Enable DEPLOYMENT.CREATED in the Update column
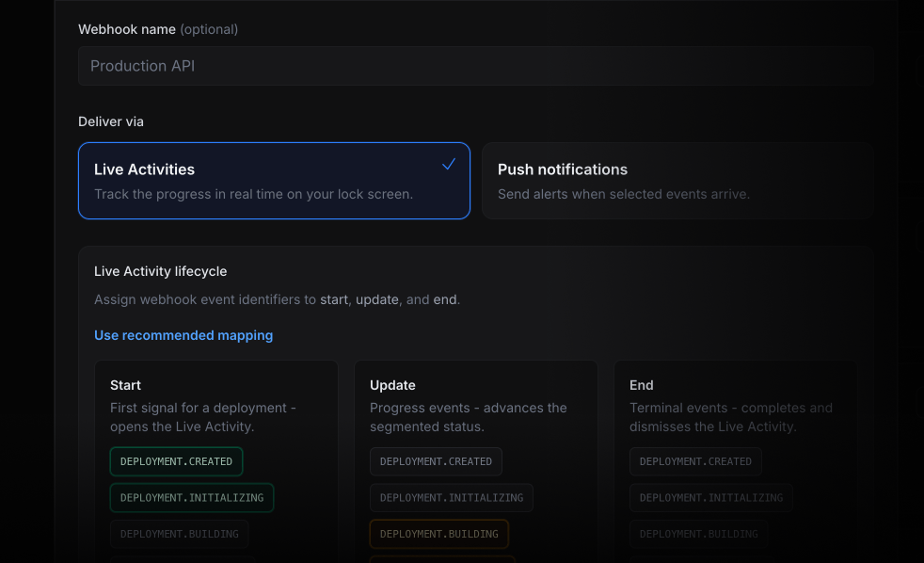Image resolution: width=924 pixels, height=563 pixels. [436, 461]
